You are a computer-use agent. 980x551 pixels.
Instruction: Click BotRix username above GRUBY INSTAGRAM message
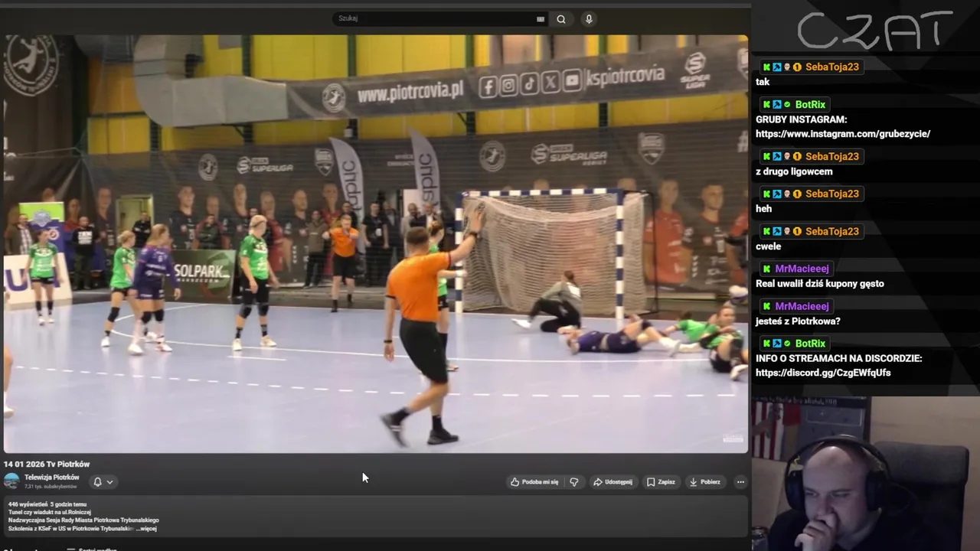point(810,104)
